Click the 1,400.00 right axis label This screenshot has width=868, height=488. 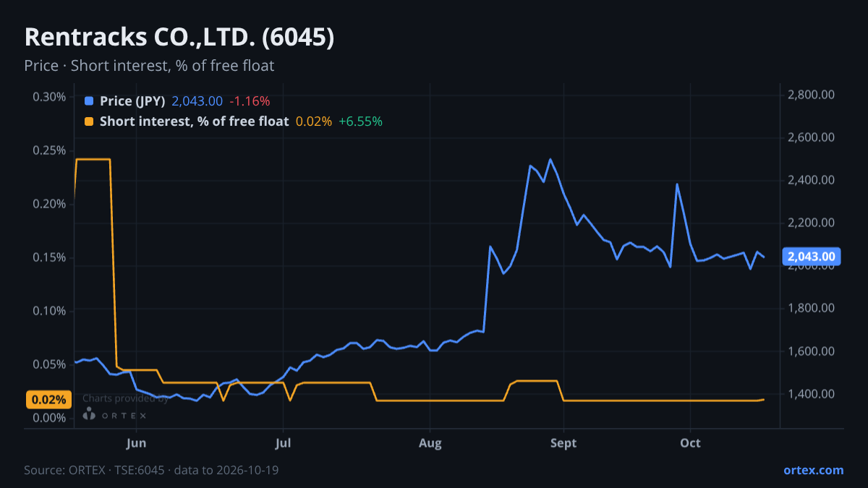pyautogui.click(x=812, y=394)
